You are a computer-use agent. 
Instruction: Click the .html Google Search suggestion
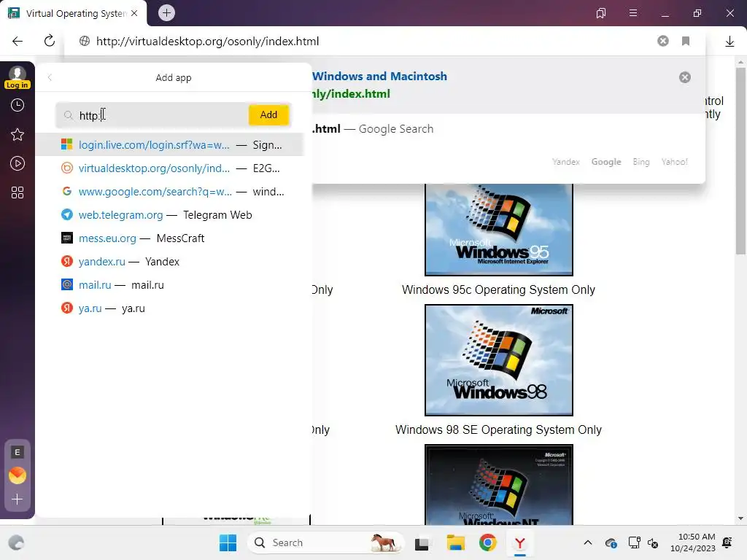373,129
